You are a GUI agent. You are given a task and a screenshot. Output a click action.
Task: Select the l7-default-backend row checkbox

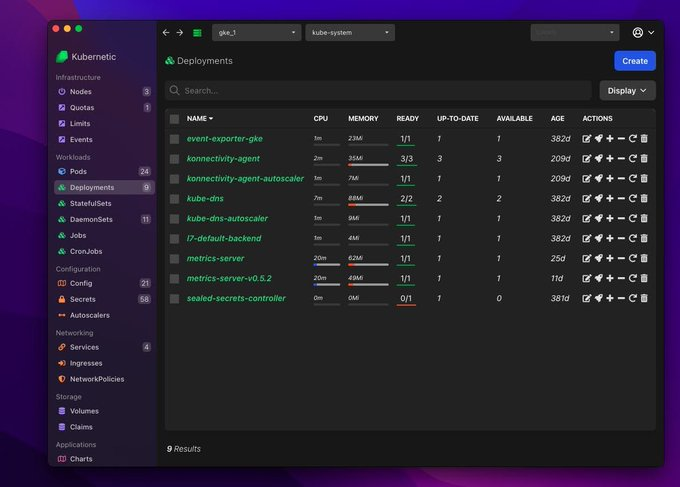point(174,239)
